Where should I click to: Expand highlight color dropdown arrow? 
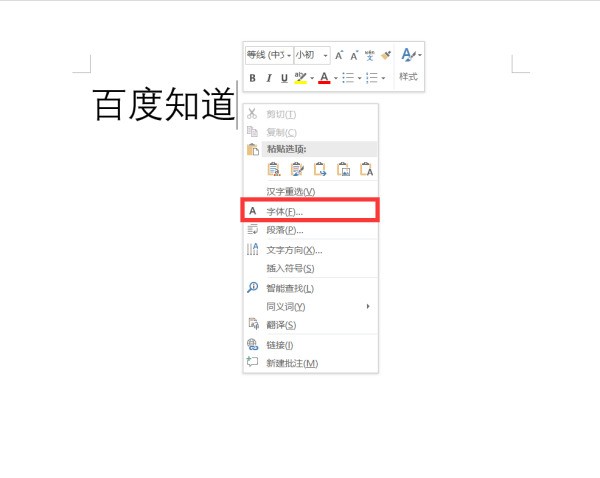pos(312,78)
